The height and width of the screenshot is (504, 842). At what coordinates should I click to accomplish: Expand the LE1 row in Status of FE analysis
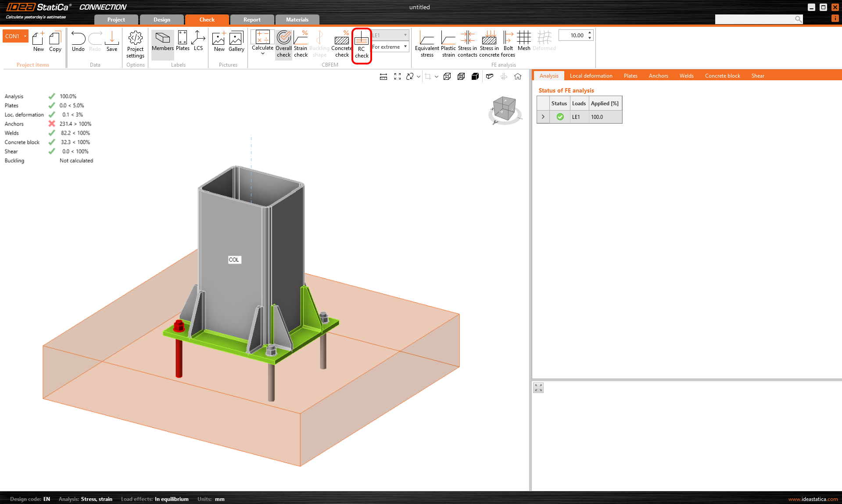(x=543, y=117)
